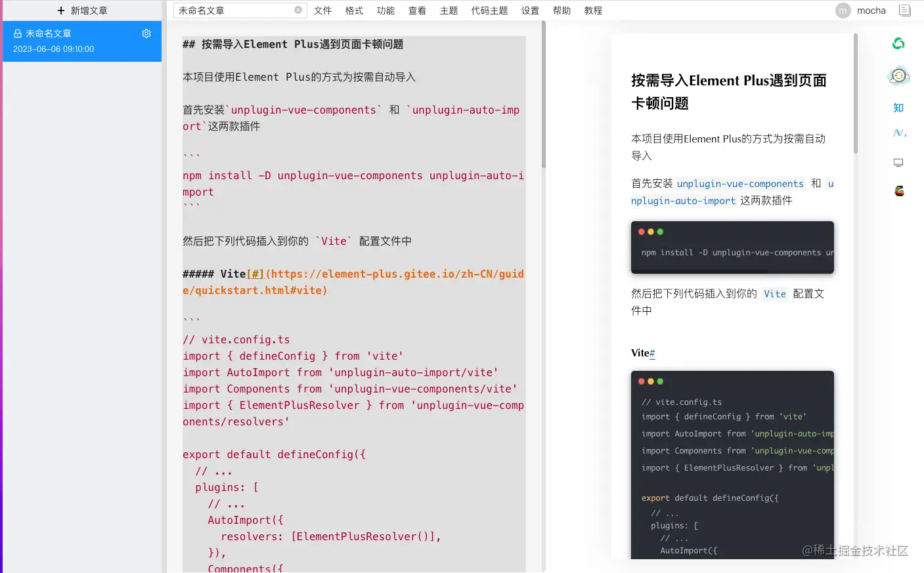The height and width of the screenshot is (573, 924).
Task: Click the npm install line in the editor
Action: click(x=353, y=184)
